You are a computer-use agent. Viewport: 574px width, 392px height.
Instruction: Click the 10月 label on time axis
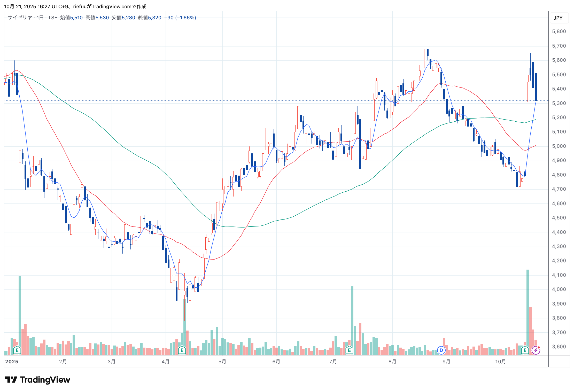(500, 362)
